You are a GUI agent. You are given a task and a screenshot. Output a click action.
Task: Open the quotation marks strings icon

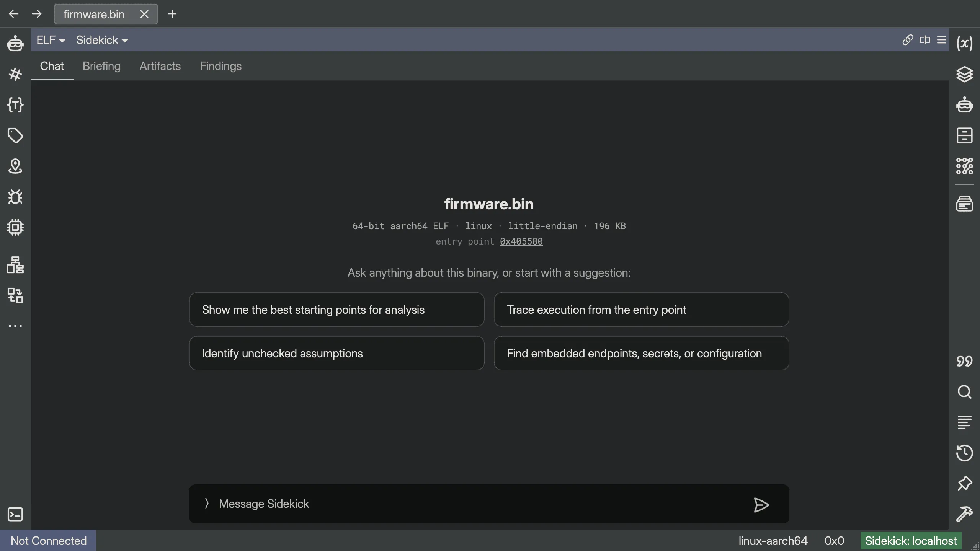coord(964,361)
